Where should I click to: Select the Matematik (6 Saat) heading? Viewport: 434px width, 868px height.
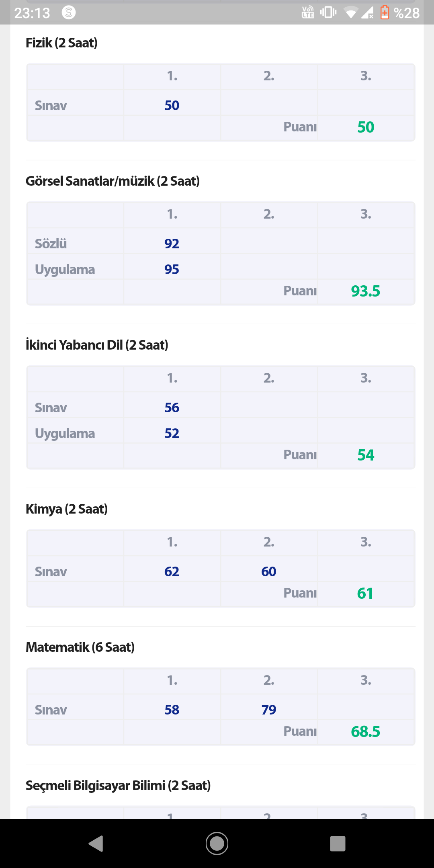pyautogui.click(x=80, y=647)
